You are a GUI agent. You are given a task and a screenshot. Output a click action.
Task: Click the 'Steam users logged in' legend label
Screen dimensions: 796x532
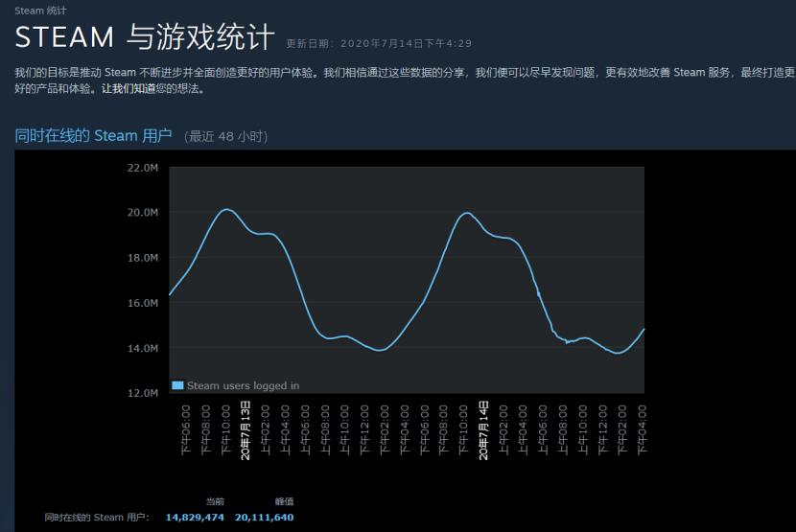243,385
